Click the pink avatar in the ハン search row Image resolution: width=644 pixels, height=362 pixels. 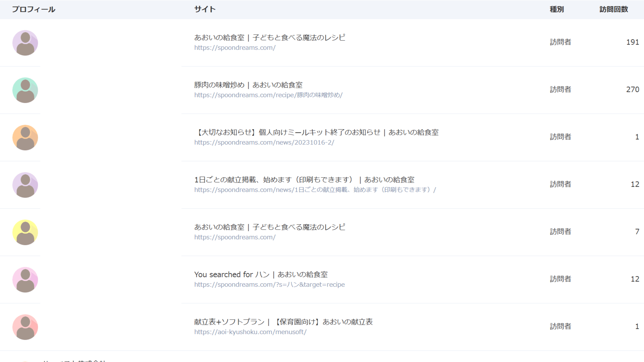pyautogui.click(x=25, y=280)
